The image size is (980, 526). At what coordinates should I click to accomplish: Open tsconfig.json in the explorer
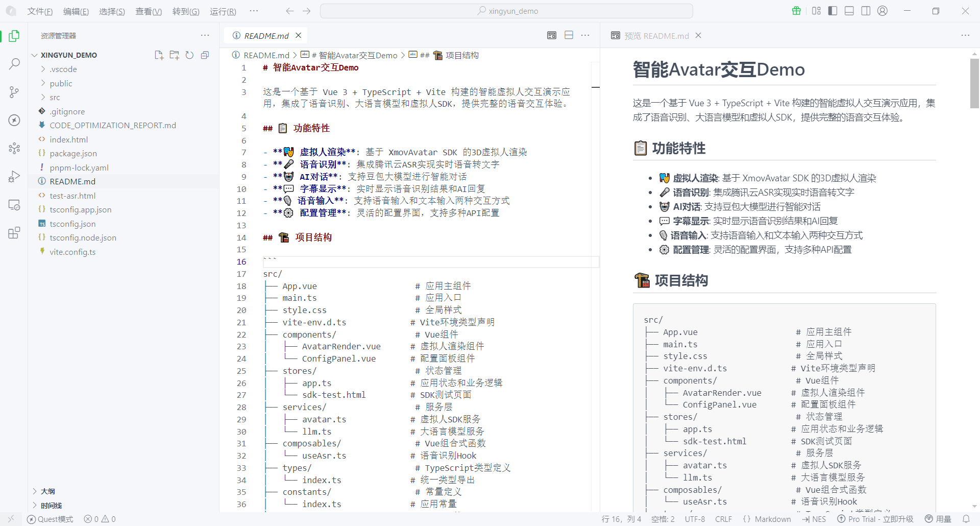72,224
